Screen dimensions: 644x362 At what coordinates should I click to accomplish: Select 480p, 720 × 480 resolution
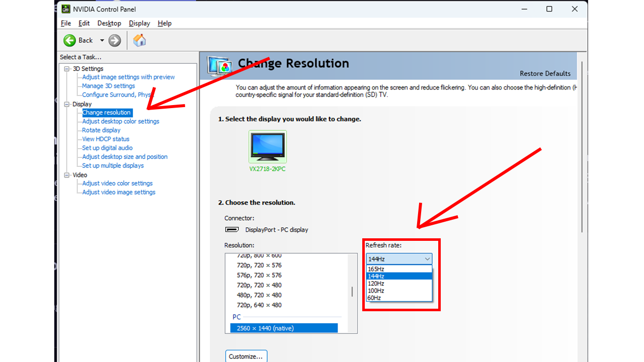click(259, 295)
